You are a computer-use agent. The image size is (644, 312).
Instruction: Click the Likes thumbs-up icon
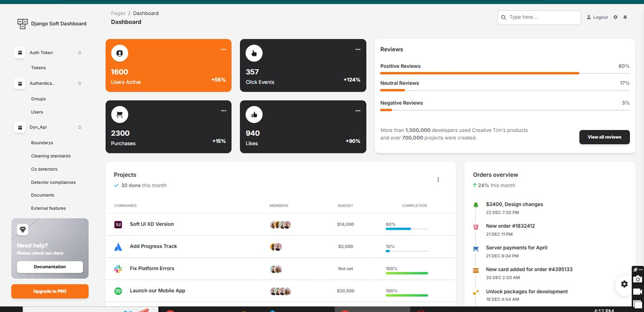click(x=254, y=115)
